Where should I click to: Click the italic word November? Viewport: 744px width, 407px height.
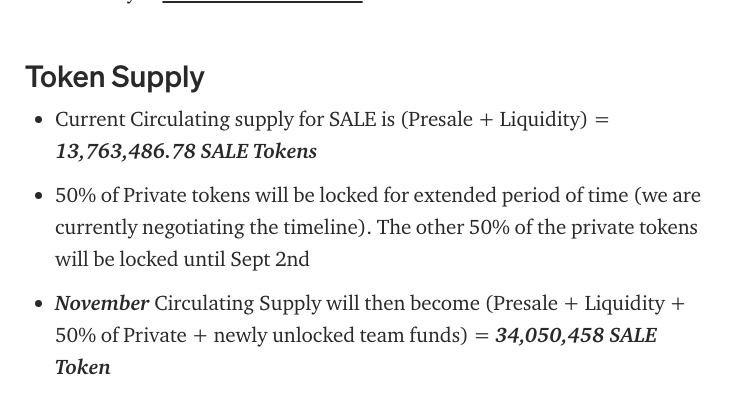tap(102, 304)
